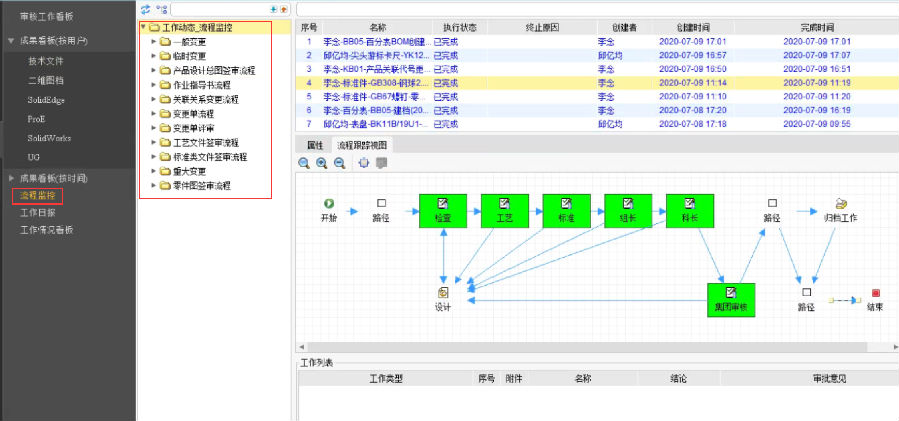899x421 pixels.
Task: Expand the 变更单流程 tree folder
Action: pos(153,114)
